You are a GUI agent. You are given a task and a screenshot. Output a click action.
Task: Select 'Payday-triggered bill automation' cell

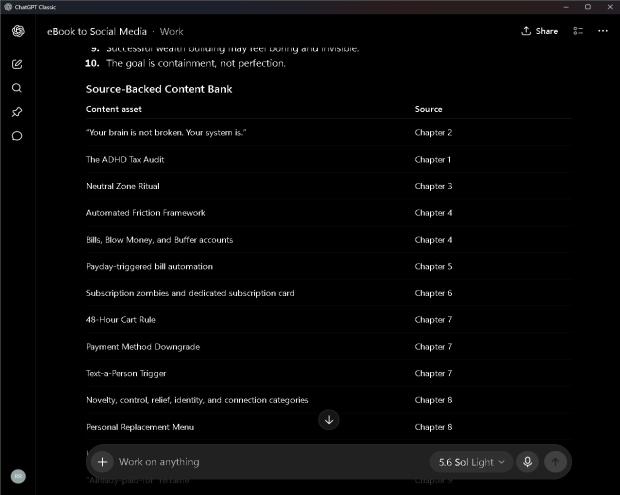(x=149, y=266)
